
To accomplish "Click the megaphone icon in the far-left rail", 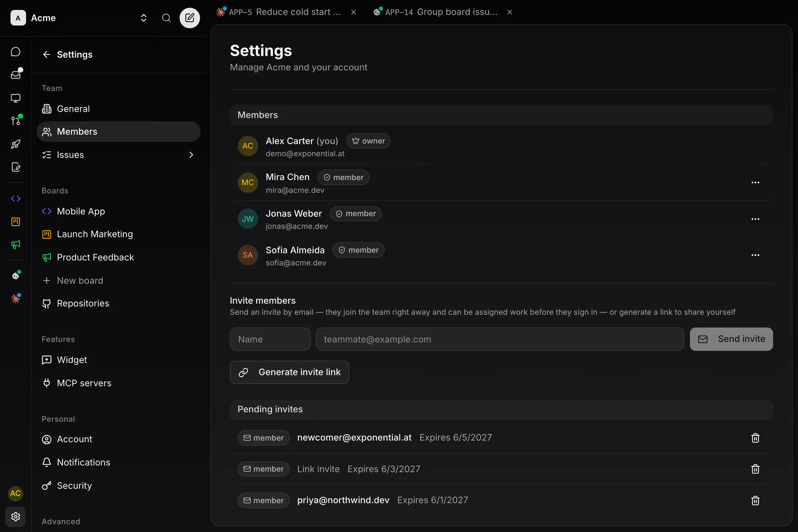I will [16, 245].
